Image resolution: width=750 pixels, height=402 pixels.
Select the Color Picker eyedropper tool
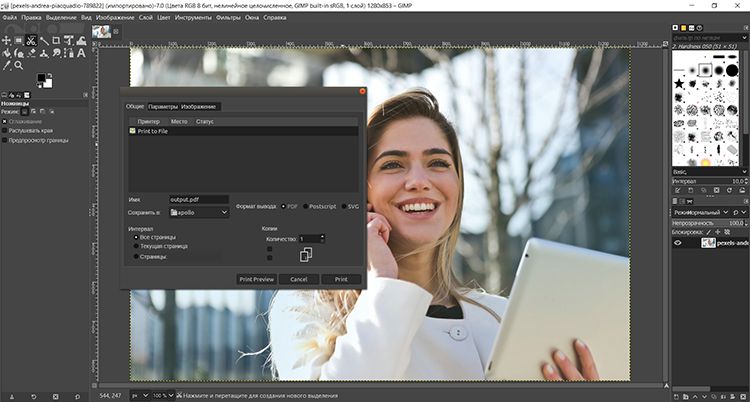tap(7, 65)
